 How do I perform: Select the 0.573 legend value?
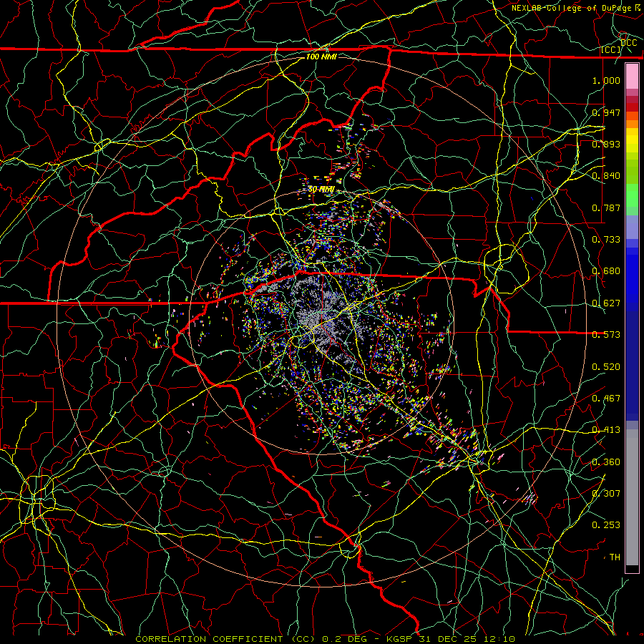tap(606, 335)
